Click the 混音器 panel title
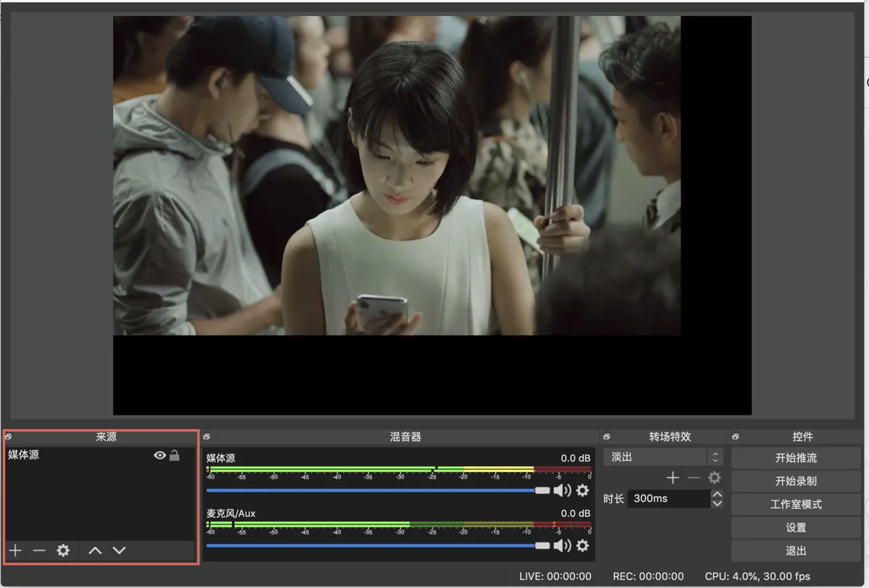 click(x=406, y=437)
